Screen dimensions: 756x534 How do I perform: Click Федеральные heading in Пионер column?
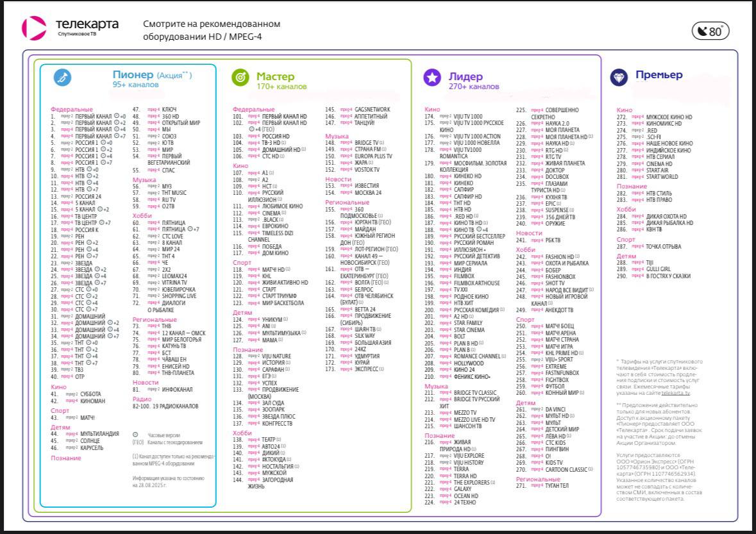pyautogui.click(x=72, y=110)
